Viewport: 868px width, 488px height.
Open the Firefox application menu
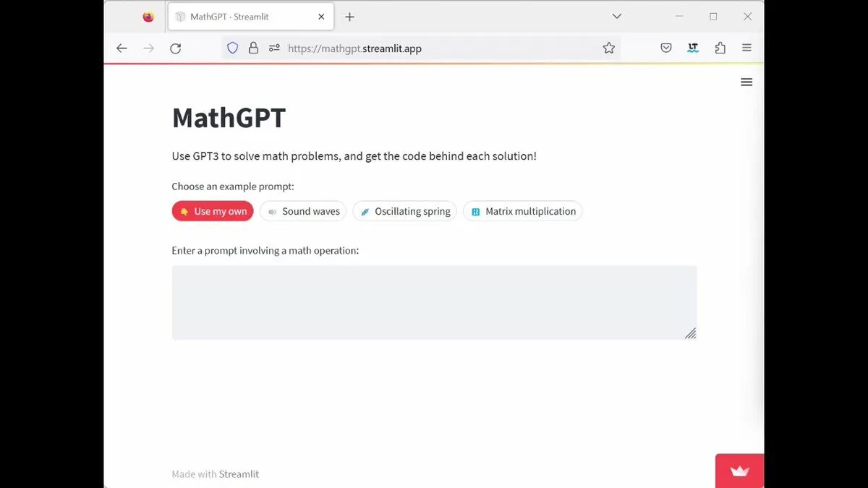(746, 48)
